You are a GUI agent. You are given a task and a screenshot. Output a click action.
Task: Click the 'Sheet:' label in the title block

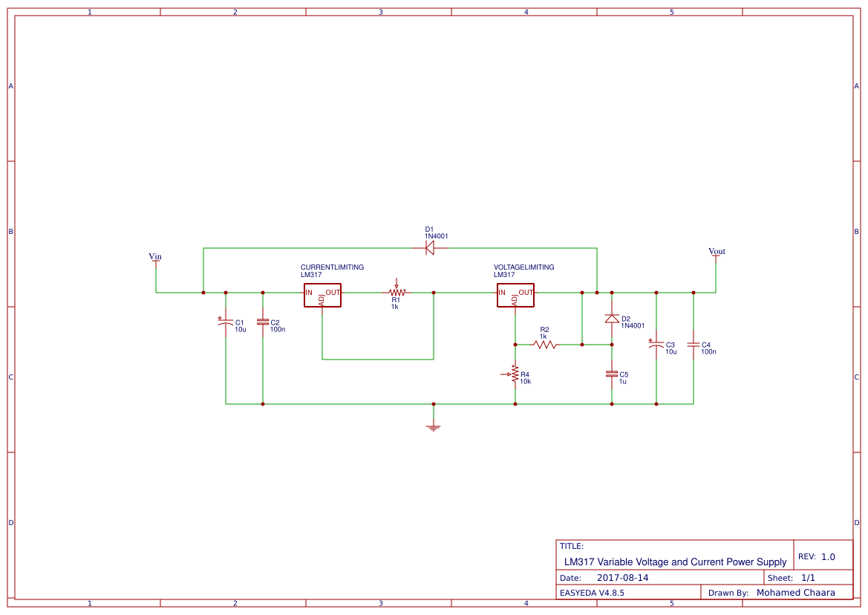(780, 578)
